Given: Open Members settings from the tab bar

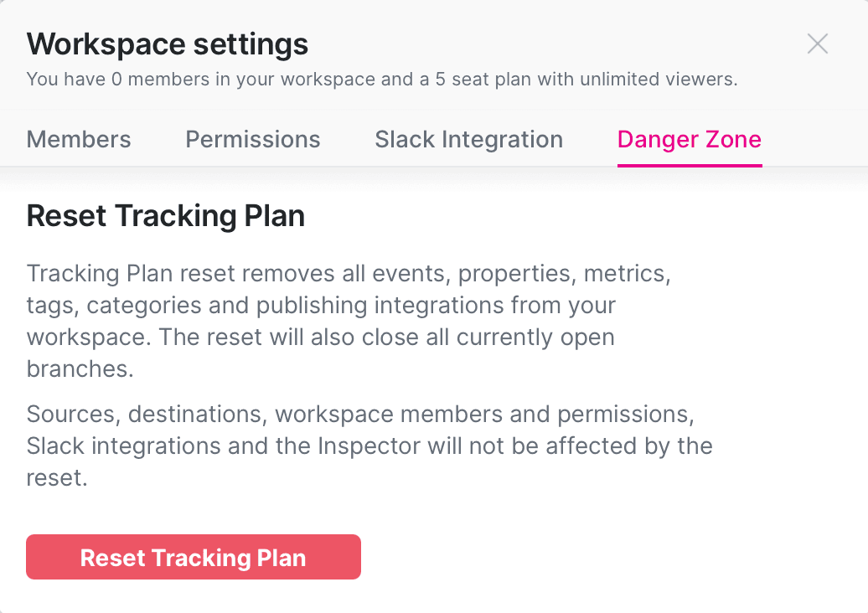Looking at the screenshot, I should (78, 139).
